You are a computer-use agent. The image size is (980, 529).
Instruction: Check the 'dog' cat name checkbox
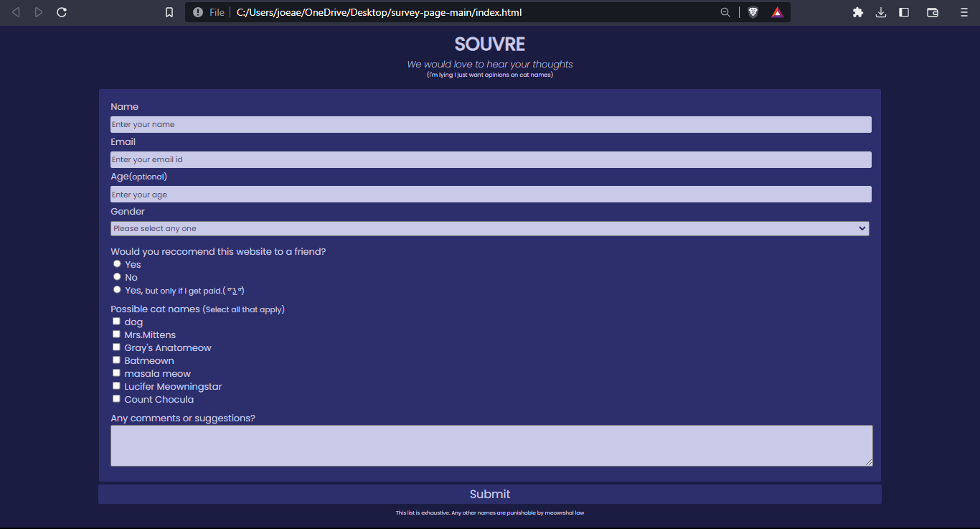coord(116,321)
